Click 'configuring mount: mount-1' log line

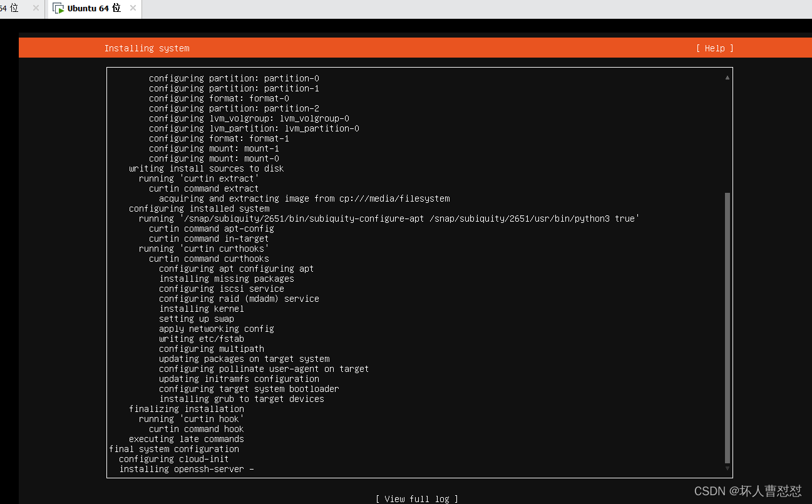click(214, 148)
